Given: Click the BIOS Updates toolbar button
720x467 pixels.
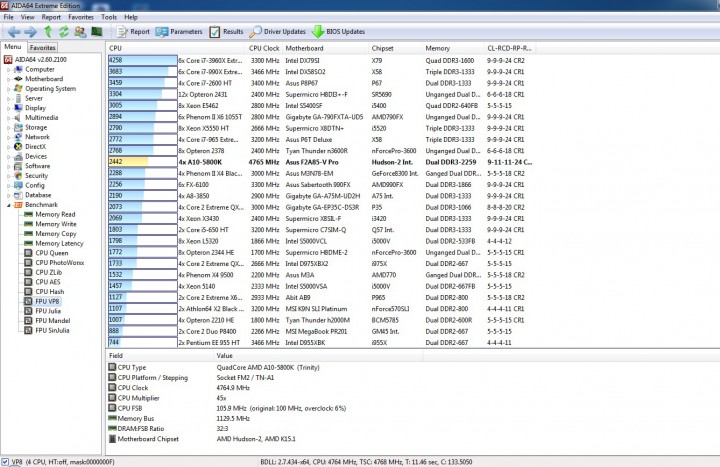Looking at the screenshot, I should pos(338,32).
